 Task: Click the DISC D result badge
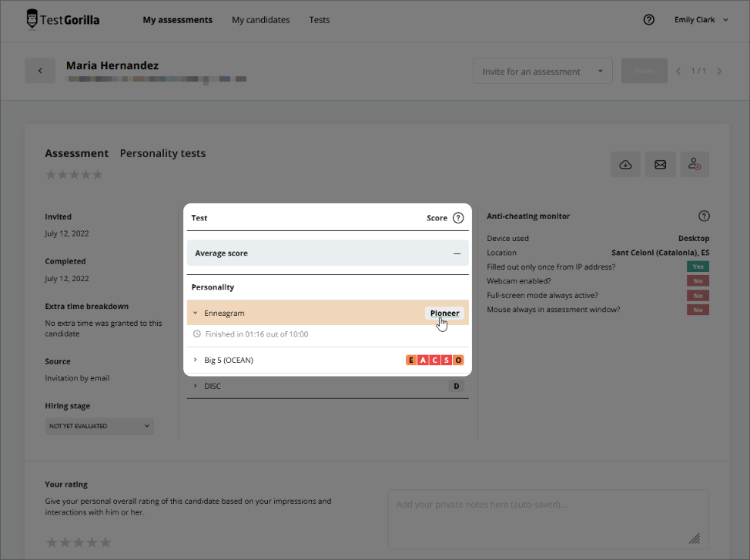pyautogui.click(x=457, y=386)
